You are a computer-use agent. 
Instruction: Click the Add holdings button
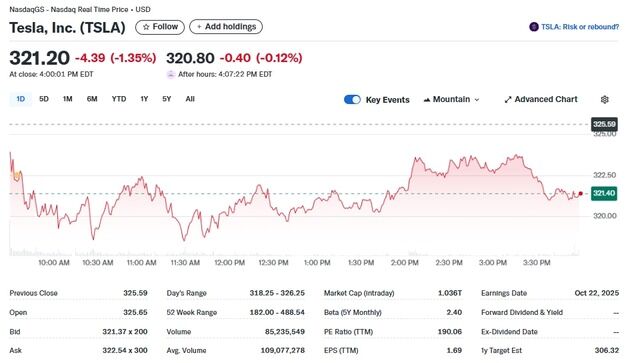coord(226,27)
